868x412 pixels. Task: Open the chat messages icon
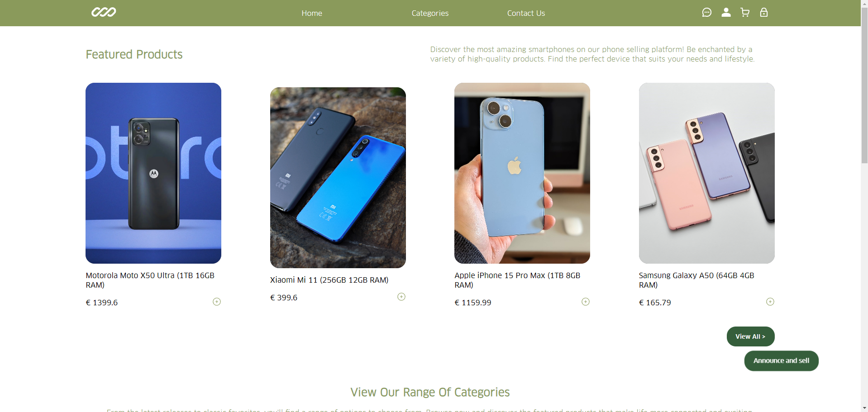706,13
